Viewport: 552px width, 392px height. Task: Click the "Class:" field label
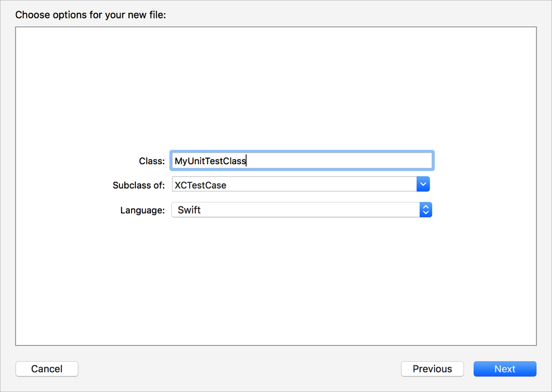pos(152,161)
